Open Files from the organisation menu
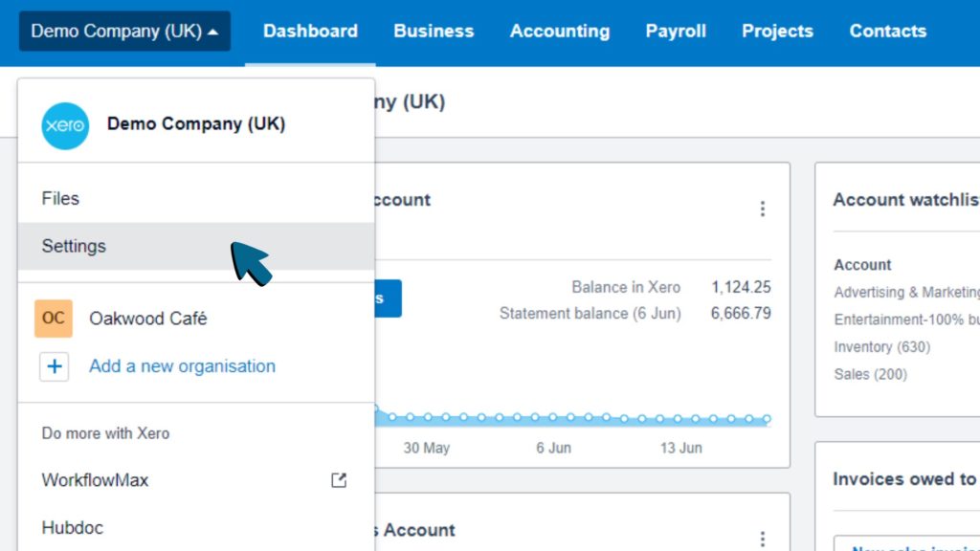 (196, 199)
